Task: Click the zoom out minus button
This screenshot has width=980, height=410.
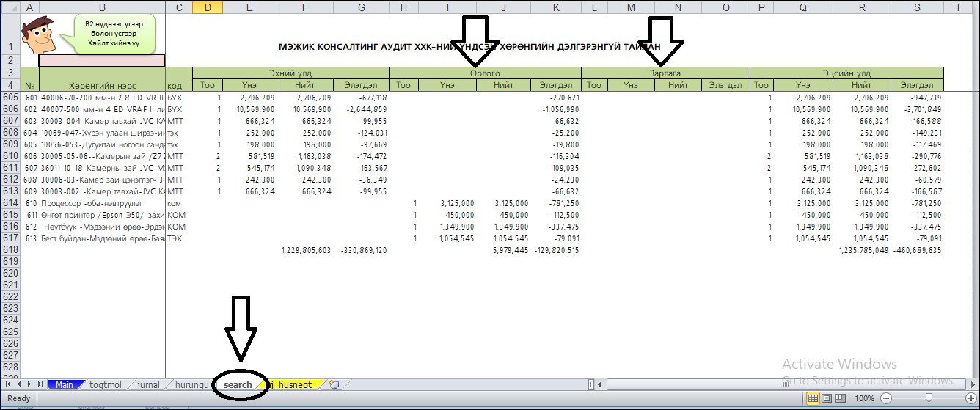Action: click(886, 398)
